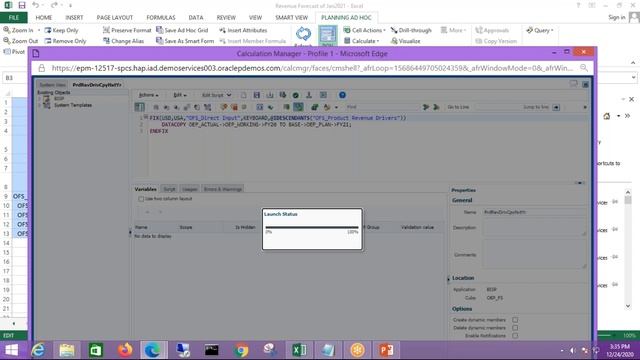Click Save Ad Hoc Grid
640x360 pixels.
(x=182, y=30)
